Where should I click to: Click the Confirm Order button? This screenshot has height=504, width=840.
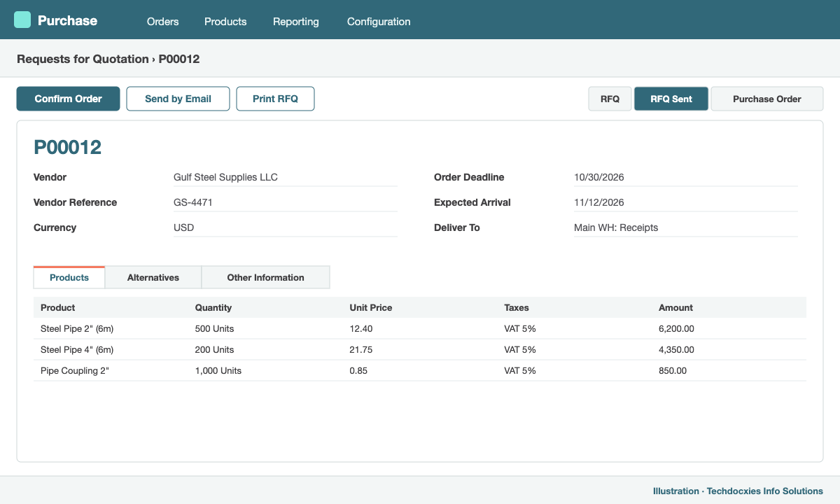click(x=69, y=99)
